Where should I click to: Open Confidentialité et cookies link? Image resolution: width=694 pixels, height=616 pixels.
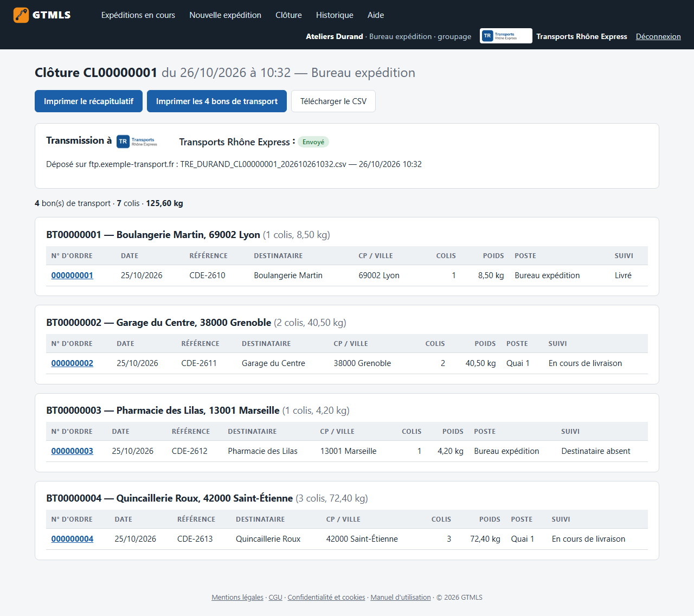[326, 598]
